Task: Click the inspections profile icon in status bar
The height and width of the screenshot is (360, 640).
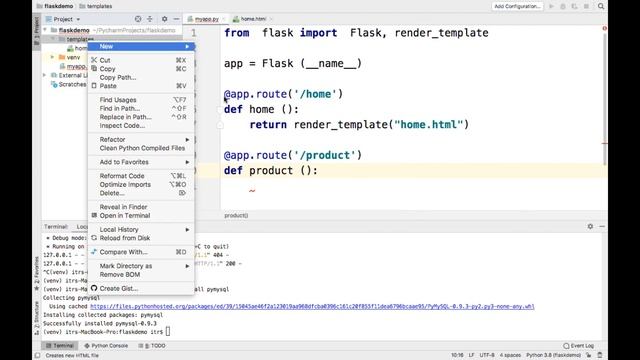Action: tap(589, 356)
